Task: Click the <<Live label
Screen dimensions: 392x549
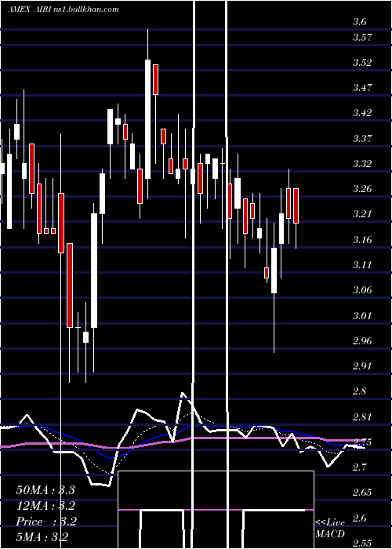Action: coord(330,522)
